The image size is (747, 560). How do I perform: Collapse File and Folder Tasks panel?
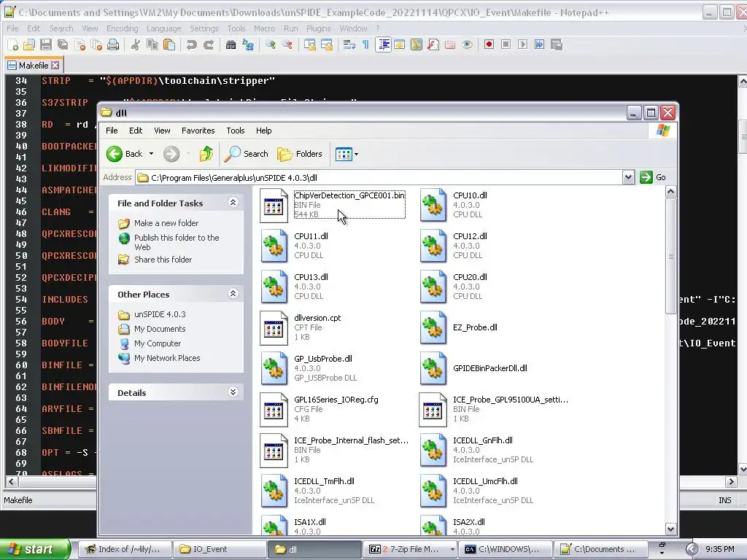coord(233,203)
